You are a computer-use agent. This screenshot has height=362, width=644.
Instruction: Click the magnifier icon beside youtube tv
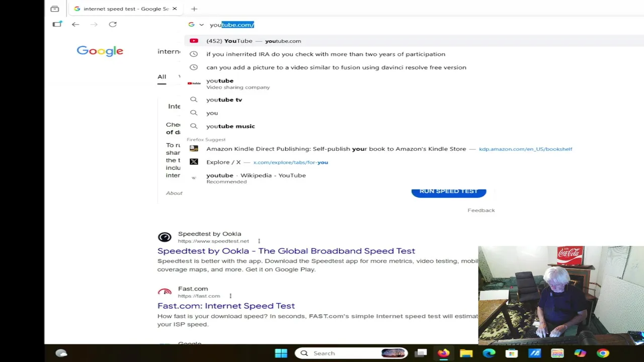coord(194,100)
